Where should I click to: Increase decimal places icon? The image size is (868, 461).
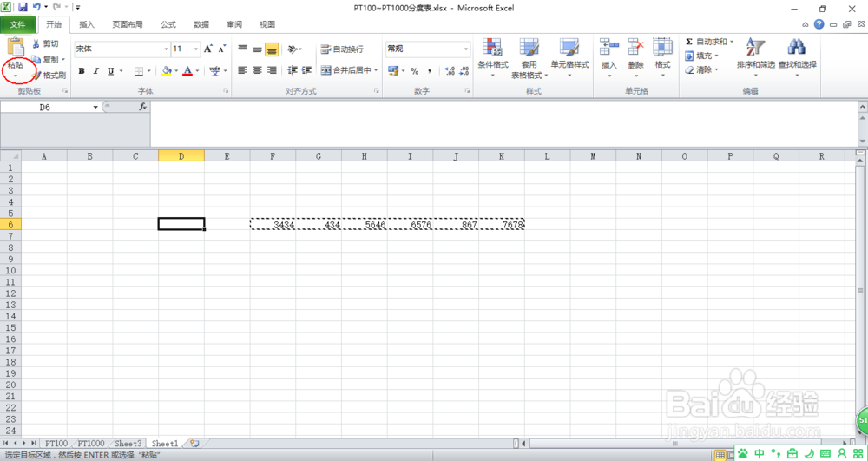(450, 71)
